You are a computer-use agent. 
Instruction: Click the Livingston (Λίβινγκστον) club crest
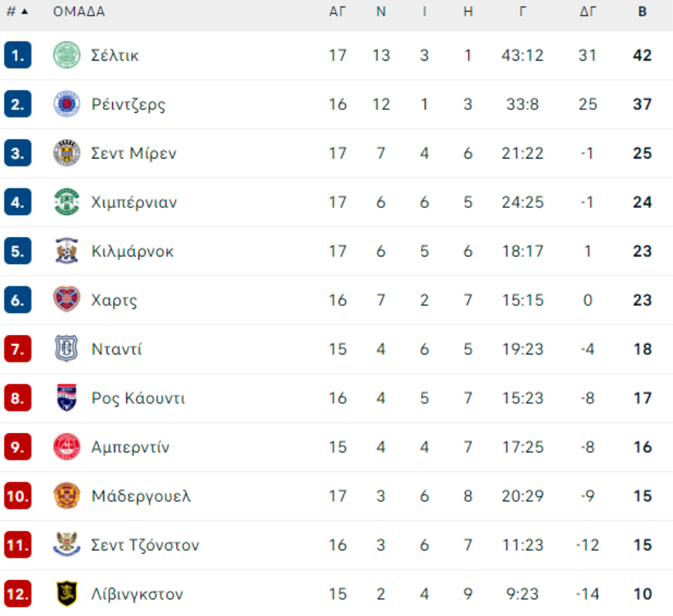pos(67,594)
